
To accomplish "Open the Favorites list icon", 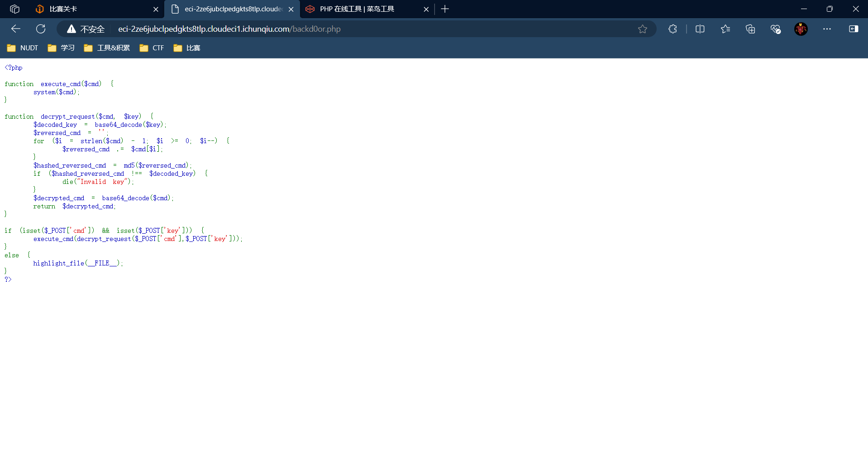I will (x=725, y=29).
